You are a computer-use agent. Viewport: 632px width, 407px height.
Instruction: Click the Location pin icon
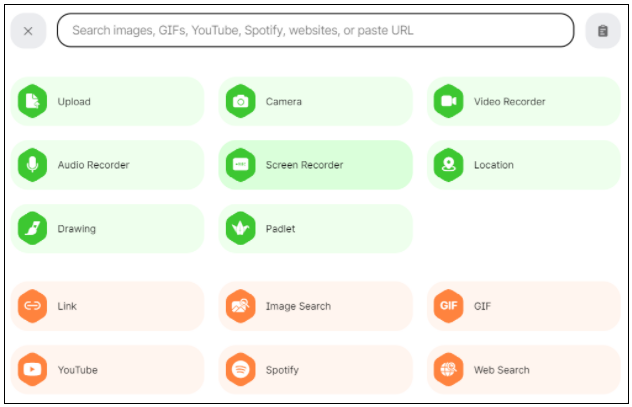[x=449, y=165]
